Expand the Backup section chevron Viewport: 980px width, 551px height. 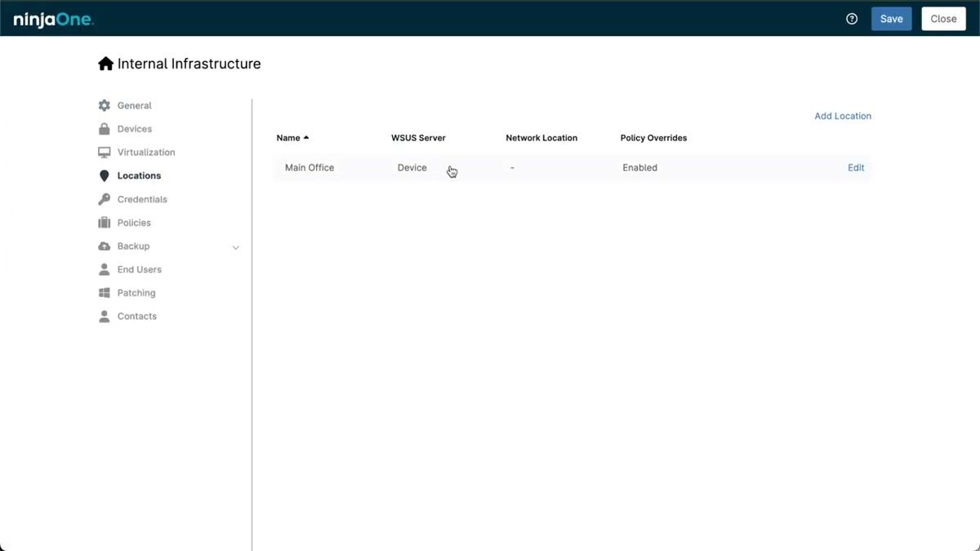[x=236, y=247]
